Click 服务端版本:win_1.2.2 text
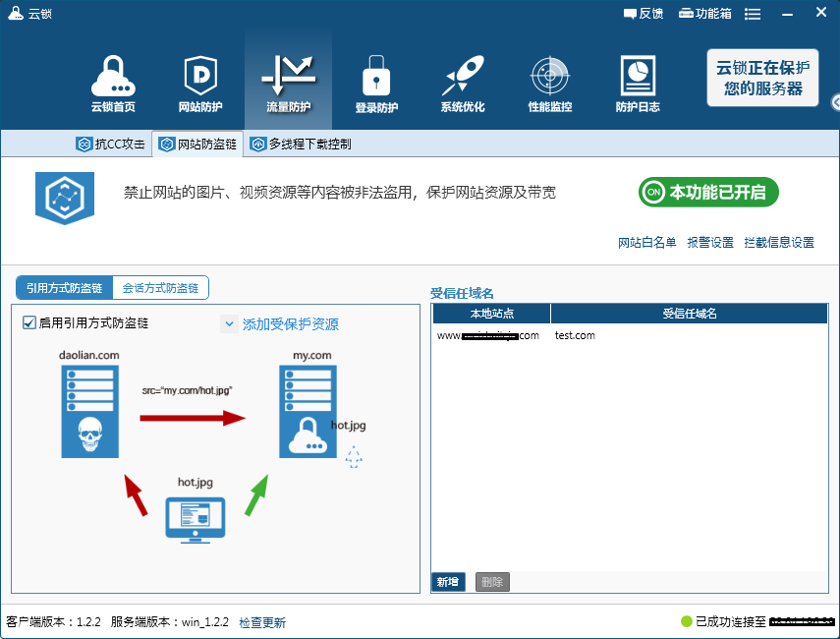Image resolution: width=840 pixels, height=639 pixels. pyautogui.click(x=170, y=622)
